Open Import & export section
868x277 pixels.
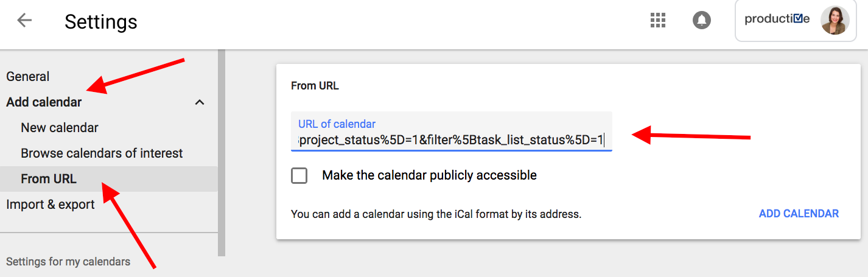coord(51,205)
